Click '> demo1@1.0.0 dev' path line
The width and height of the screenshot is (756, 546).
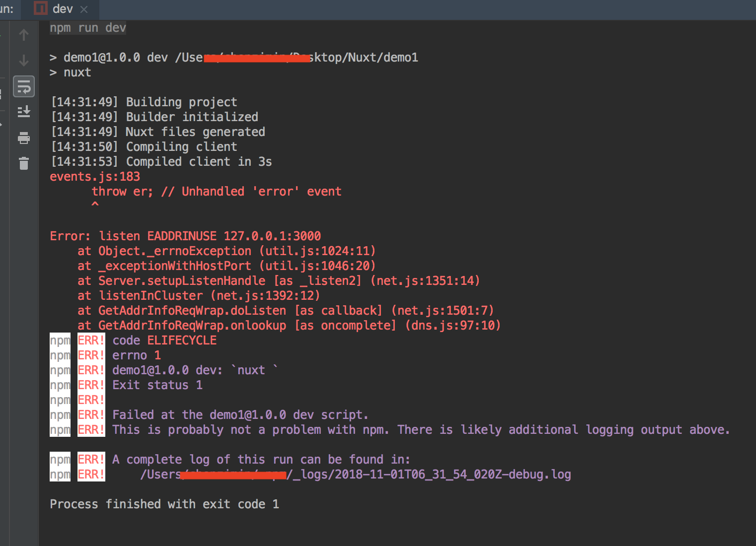click(234, 58)
